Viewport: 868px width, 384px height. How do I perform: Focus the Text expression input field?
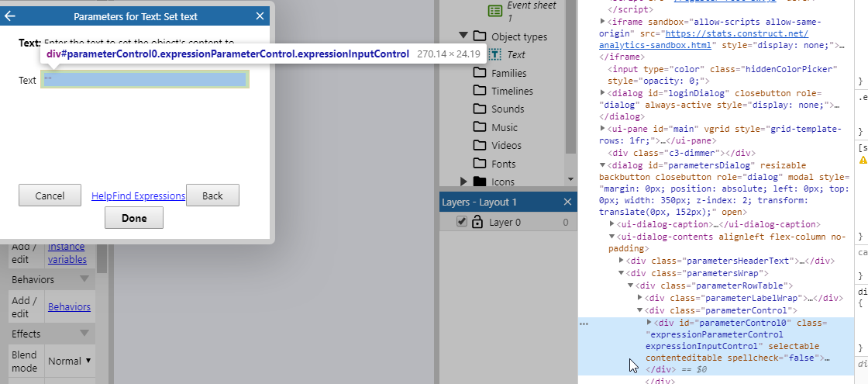[x=144, y=79]
